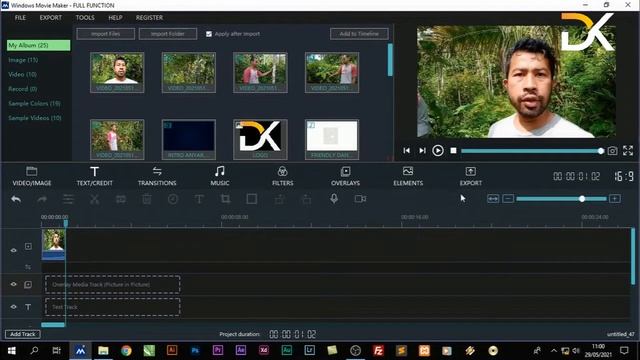
Task: Click the preview playback progress bar
Action: (x=532, y=151)
